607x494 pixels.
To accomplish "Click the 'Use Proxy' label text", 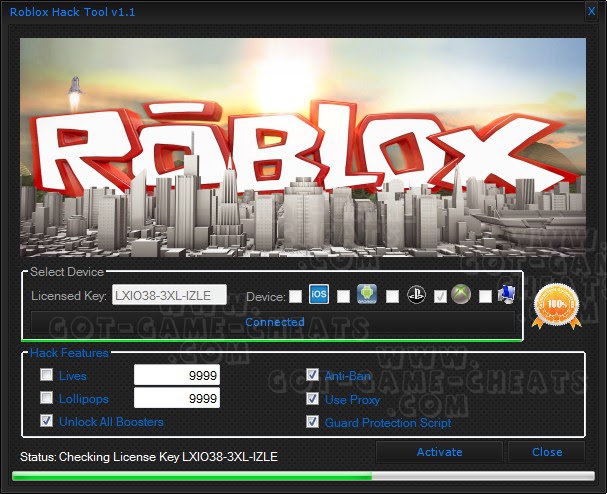I will tap(352, 400).
